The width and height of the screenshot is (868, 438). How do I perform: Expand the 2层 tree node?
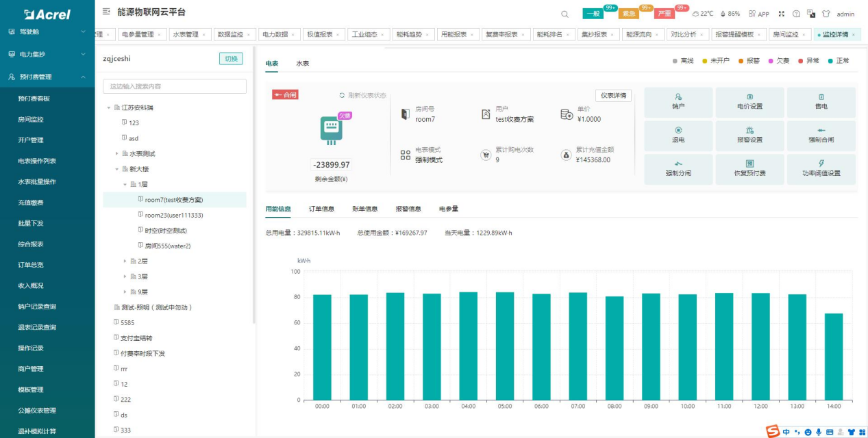coord(125,261)
